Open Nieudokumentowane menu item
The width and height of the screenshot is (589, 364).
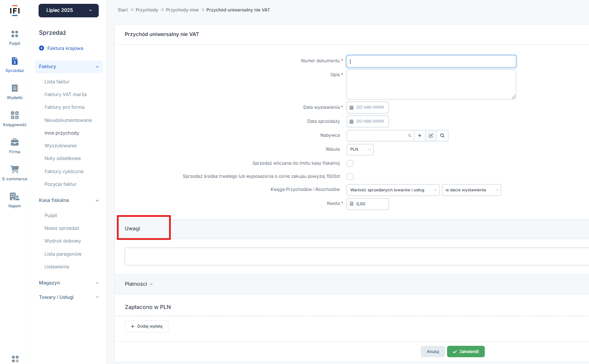(68, 120)
